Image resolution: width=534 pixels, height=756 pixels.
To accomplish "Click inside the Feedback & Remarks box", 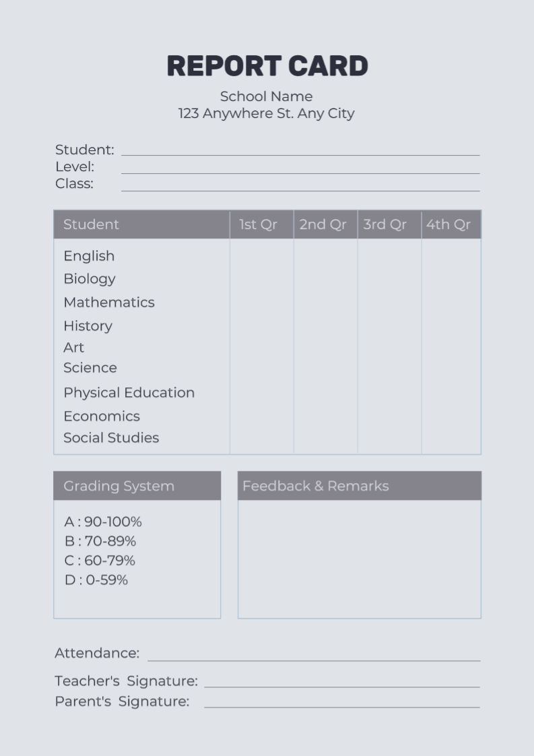I will (x=360, y=559).
